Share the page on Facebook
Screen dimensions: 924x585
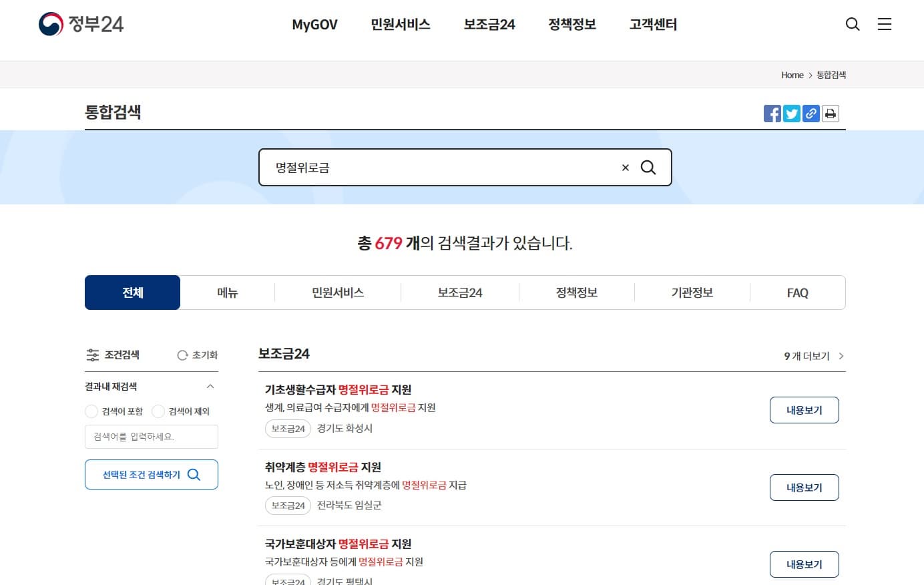(772, 113)
